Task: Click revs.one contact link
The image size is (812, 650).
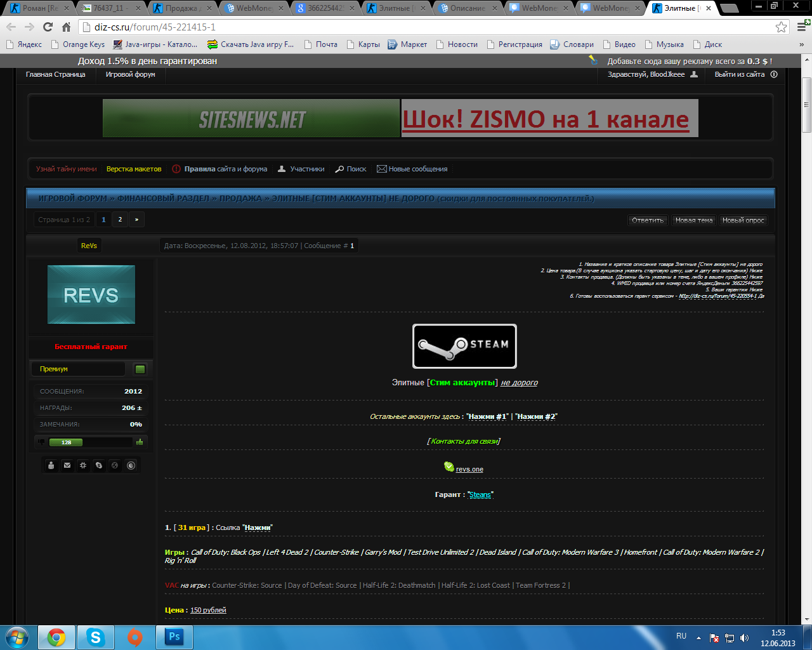Action: [x=469, y=469]
